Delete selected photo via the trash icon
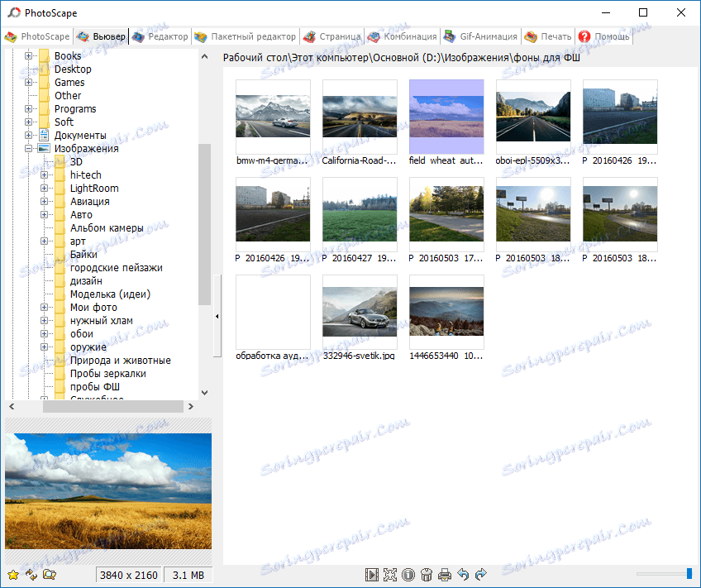This screenshot has height=588, width=701. tap(427, 575)
